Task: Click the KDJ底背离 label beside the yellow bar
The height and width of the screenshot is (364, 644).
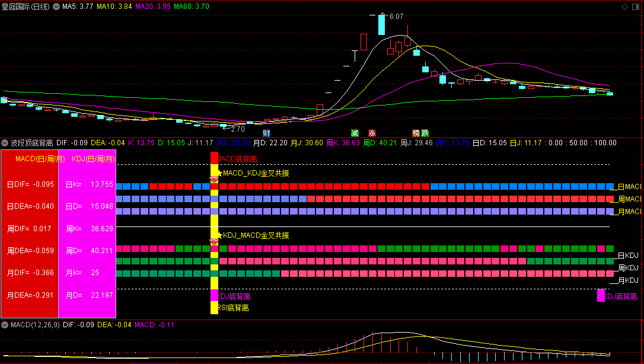Action: click(x=234, y=296)
